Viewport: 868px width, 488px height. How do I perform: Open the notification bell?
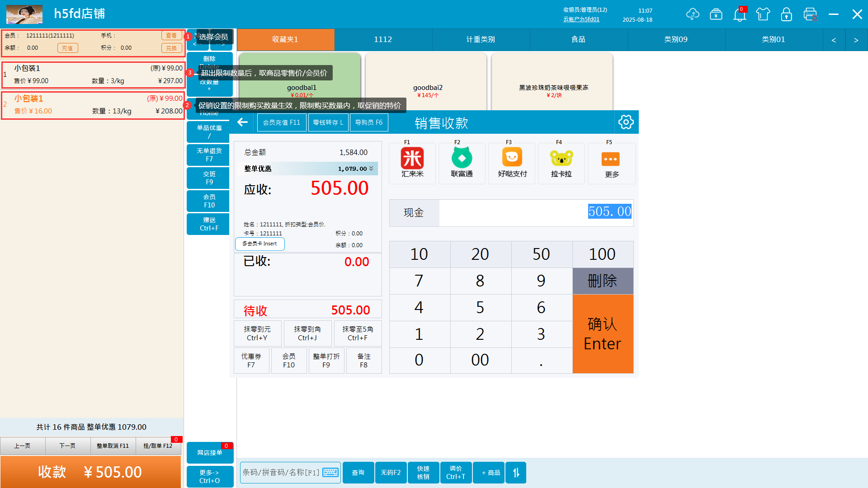coord(740,14)
